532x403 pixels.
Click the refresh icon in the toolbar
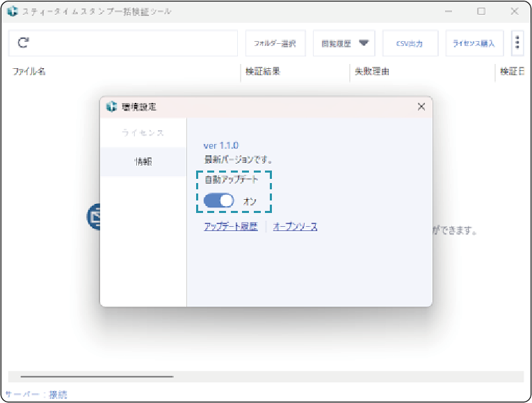click(x=23, y=43)
